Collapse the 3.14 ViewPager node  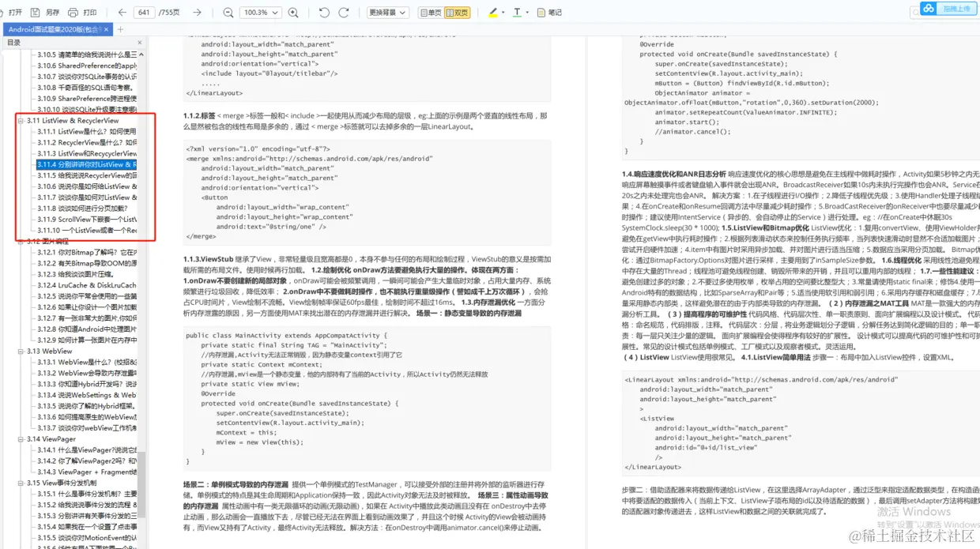coord(21,438)
